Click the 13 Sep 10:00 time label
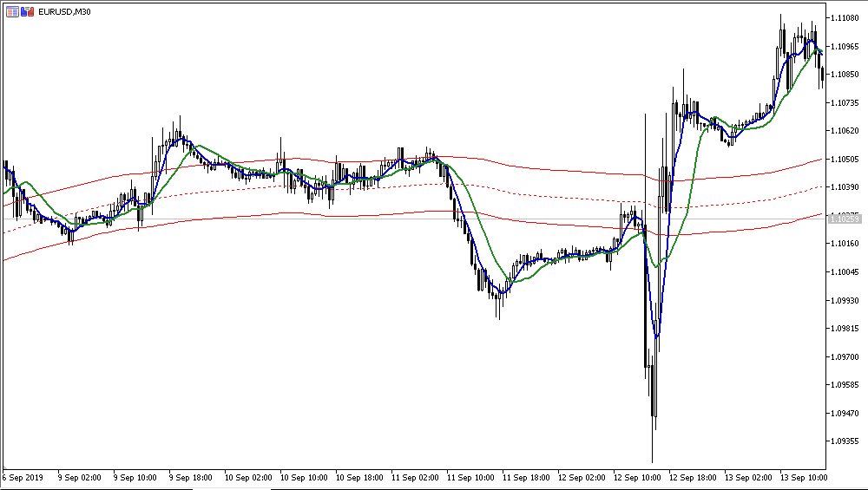Viewport: 868px width, 490px height. tap(804, 477)
